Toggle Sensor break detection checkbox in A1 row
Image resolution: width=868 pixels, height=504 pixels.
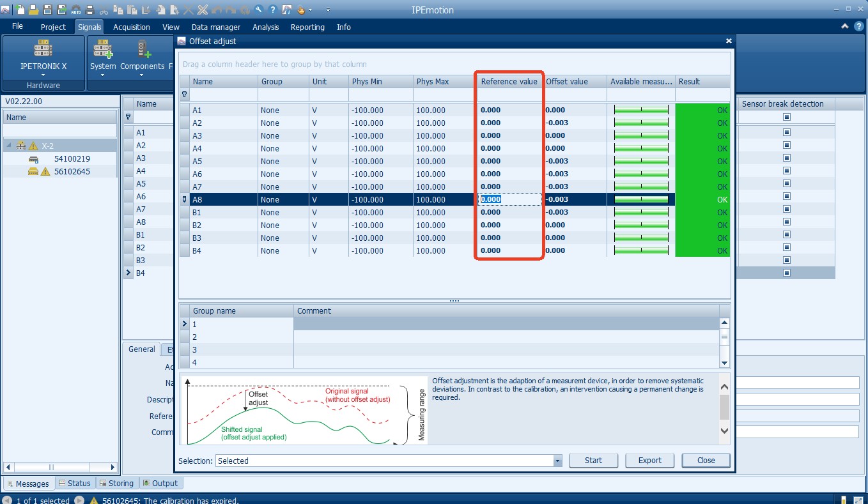pyautogui.click(x=786, y=132)
